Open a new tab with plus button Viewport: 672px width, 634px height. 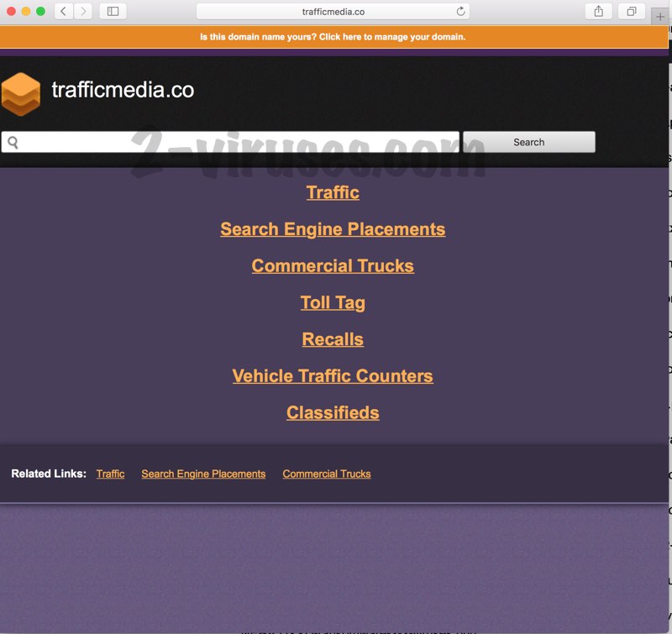click(660, 16)
